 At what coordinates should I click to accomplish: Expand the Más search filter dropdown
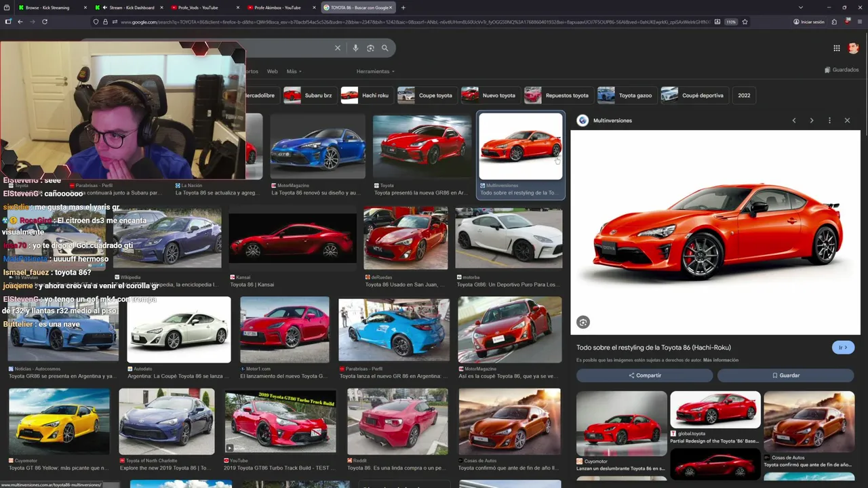[294, 71]
